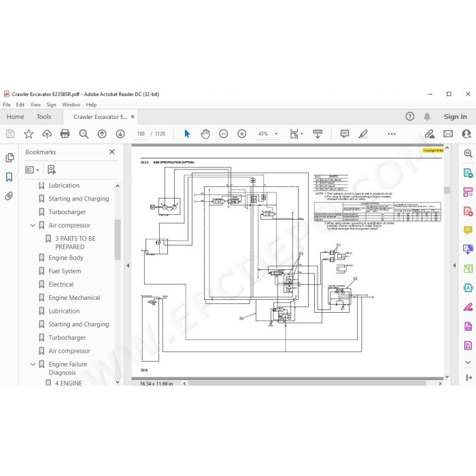Toggle the bookmarks panel icon
Viewport: 476px width, 476px height.
point(10,177)
